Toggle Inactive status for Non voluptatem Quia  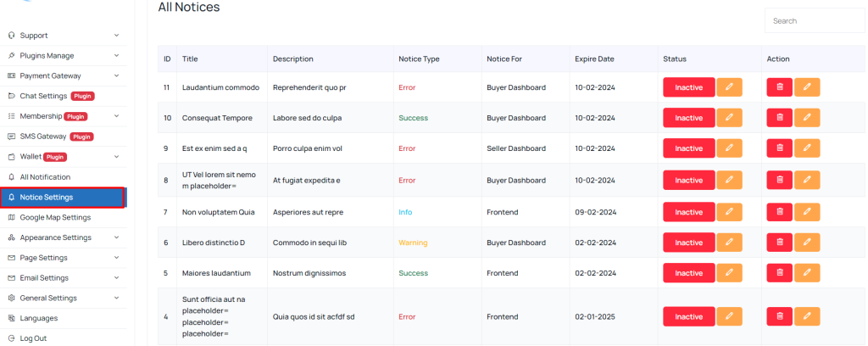click(688, 211)
